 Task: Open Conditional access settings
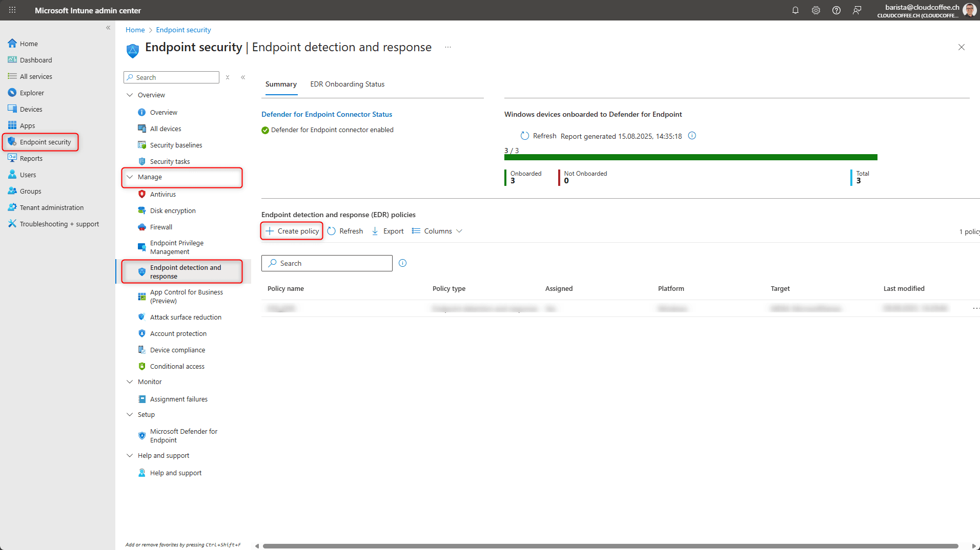178,366
